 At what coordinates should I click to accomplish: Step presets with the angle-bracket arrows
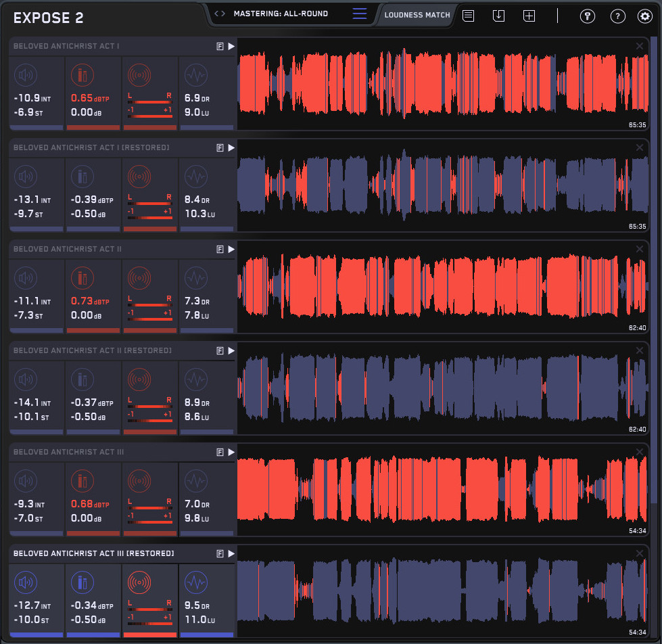[220, 14]
